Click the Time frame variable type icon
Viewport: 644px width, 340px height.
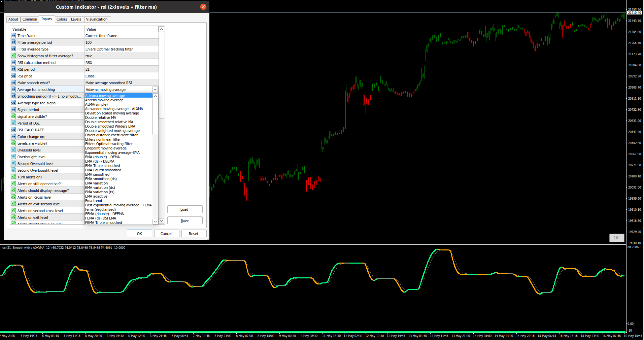13,36
